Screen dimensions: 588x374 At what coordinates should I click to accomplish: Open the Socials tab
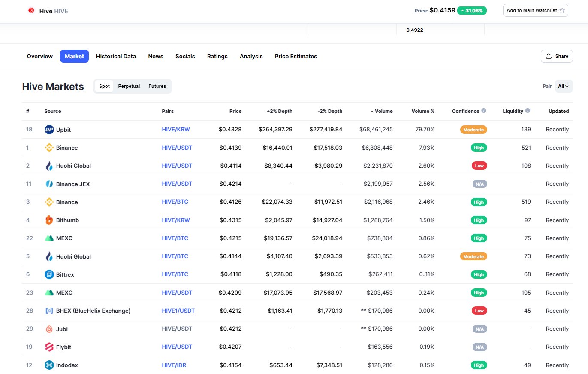tap(185, 56)
